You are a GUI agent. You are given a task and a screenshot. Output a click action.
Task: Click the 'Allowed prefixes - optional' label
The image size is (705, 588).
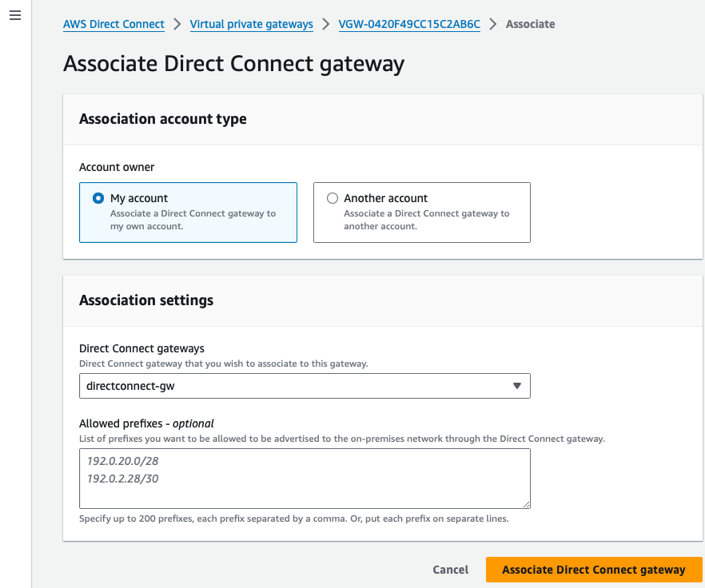pyautogui.click(x=146, y=423)
